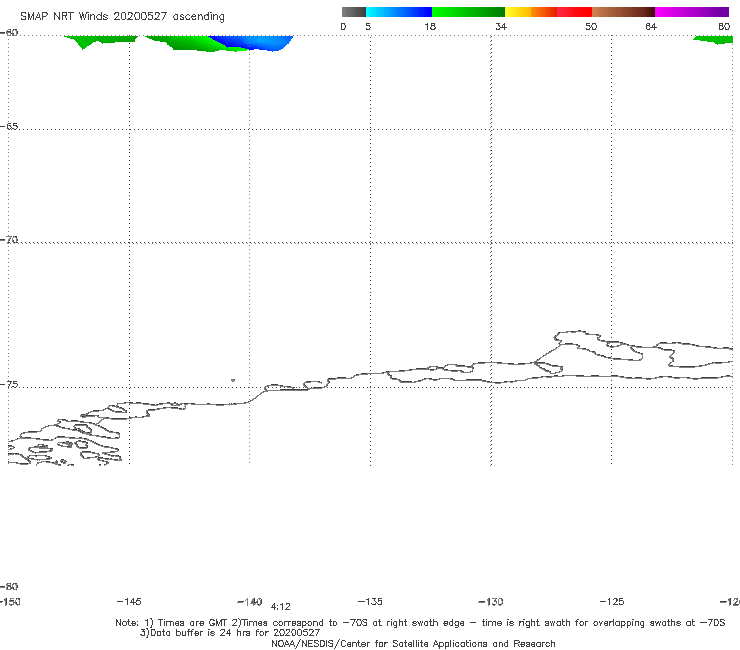The image size is (740, 650).
Task: Click the -145 longitude axis label
Action: pos(129,601)
